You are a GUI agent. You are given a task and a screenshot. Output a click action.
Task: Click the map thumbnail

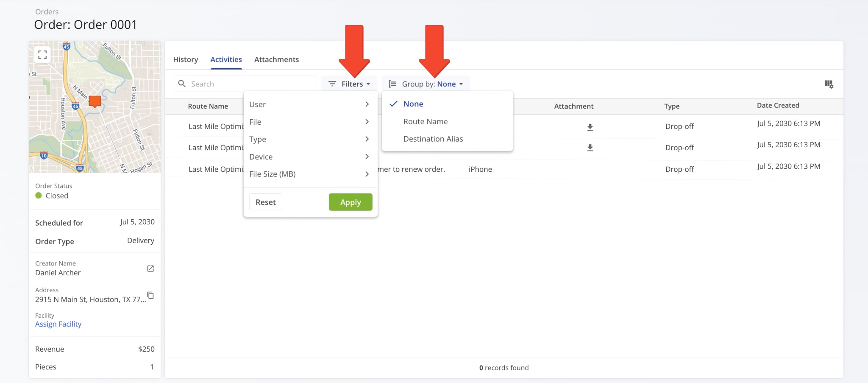[x=95, y=107]
